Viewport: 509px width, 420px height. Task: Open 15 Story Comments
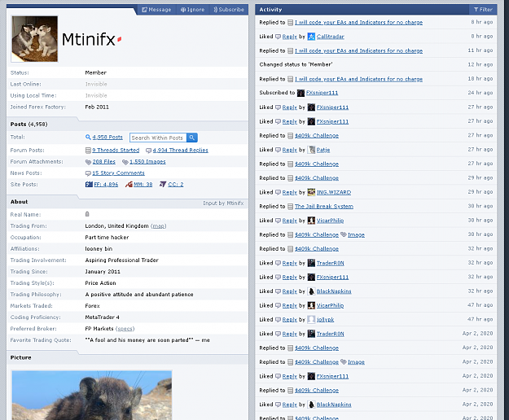click(x=118, y=173)
